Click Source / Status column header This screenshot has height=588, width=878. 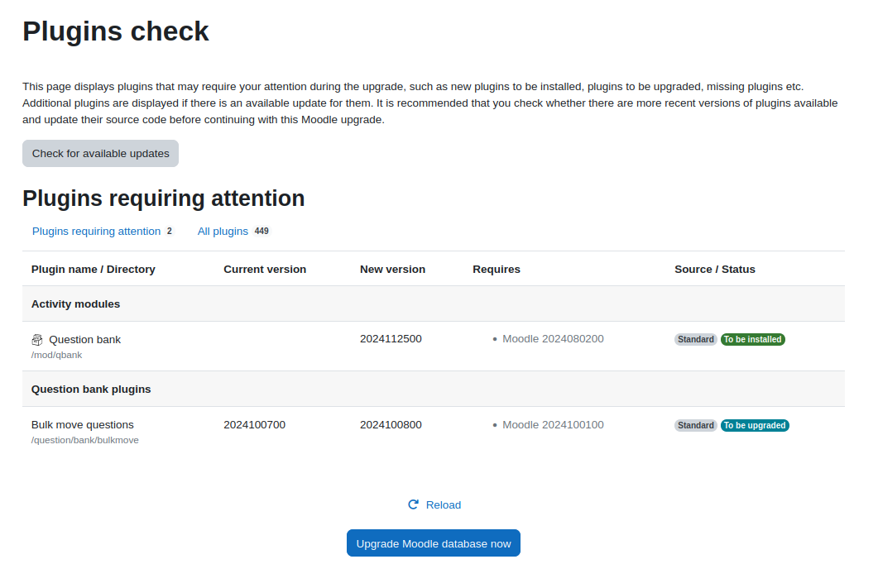click(x=714, y=269)
